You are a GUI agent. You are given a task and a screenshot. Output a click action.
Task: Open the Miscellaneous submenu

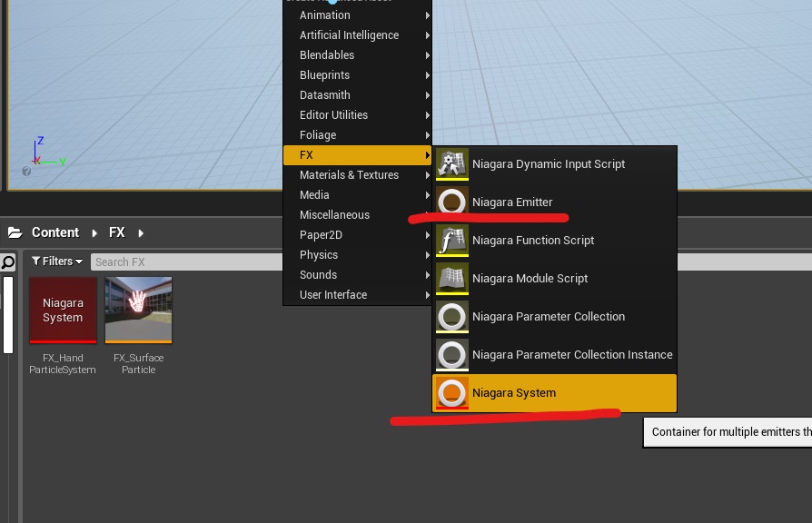click(x=357, y=215)
